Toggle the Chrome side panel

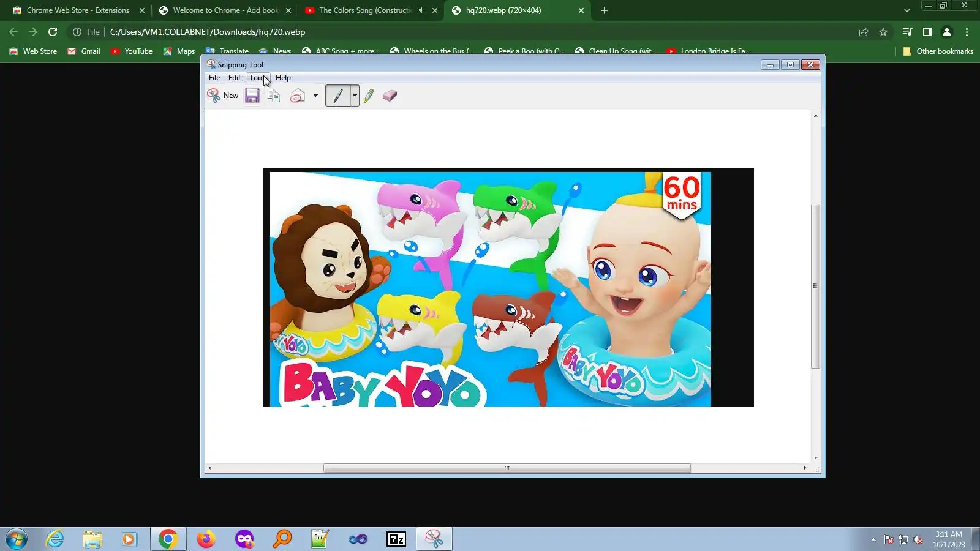[x=927, y=32]
